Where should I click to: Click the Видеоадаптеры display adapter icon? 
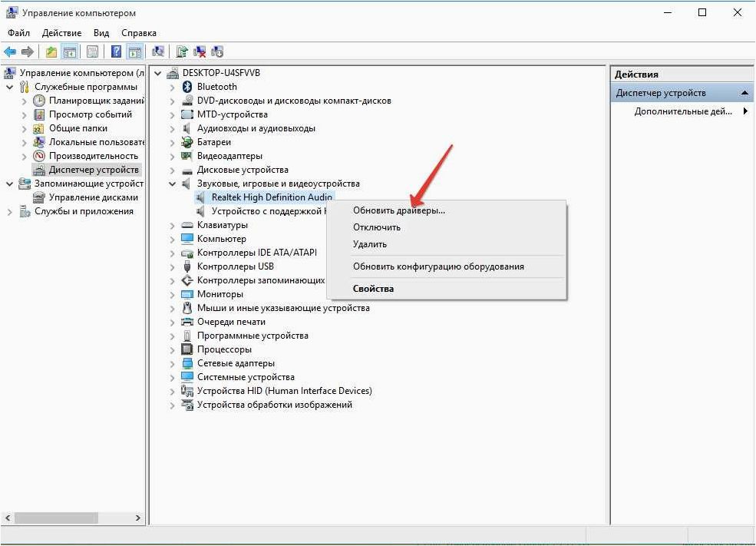tap(187, 156)
